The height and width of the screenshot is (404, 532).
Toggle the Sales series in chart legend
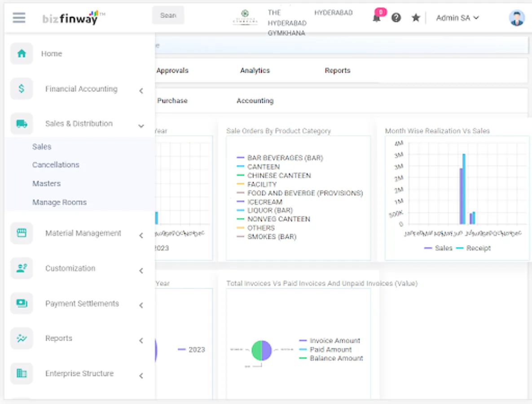[x=438, y=248]
